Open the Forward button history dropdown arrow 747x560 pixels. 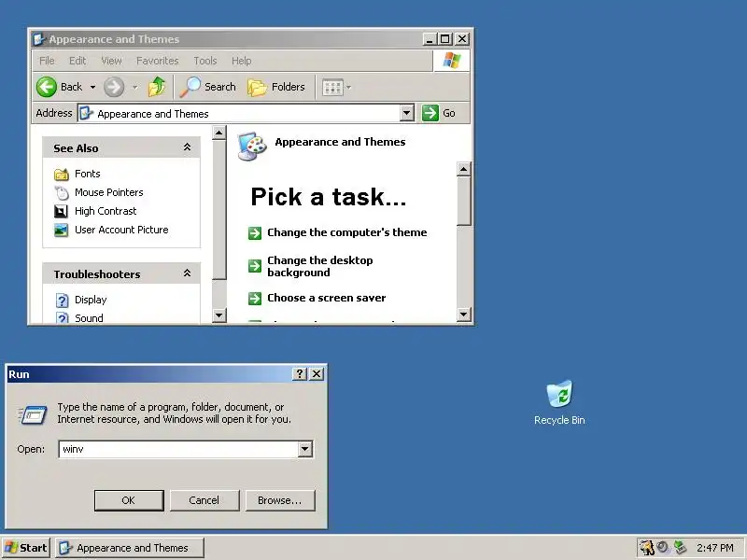135,87
